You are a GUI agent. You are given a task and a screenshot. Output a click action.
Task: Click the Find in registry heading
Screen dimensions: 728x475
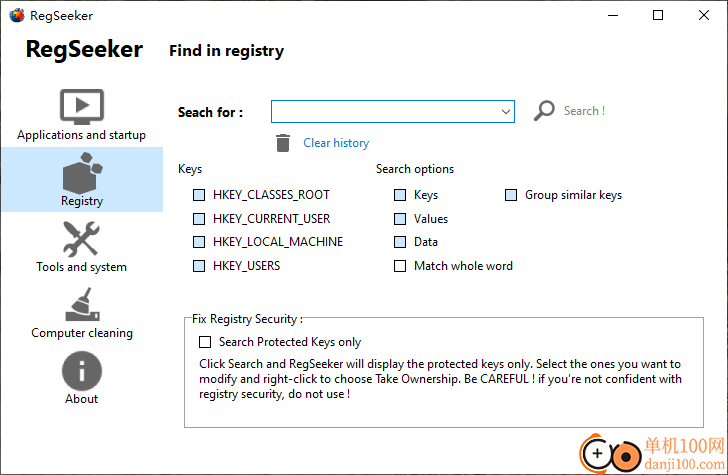click(226, 51)
